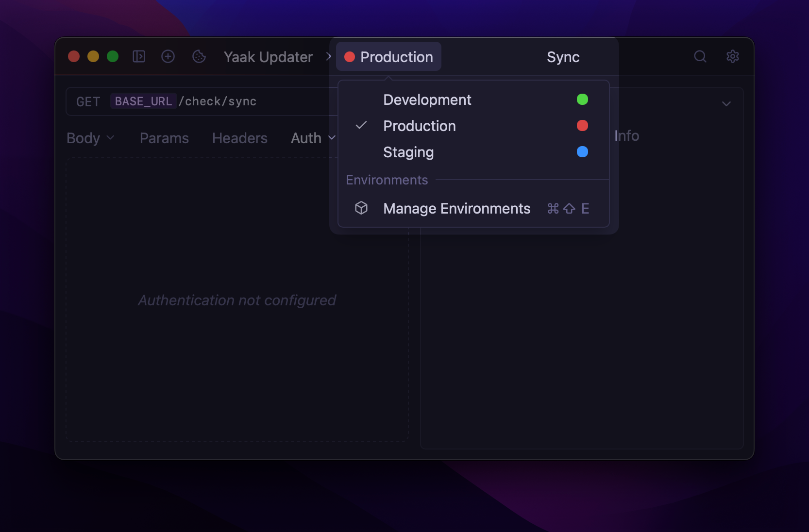Click the checkmark next to Production
This screenshot has width=809, height=532.
coord(361,126)
